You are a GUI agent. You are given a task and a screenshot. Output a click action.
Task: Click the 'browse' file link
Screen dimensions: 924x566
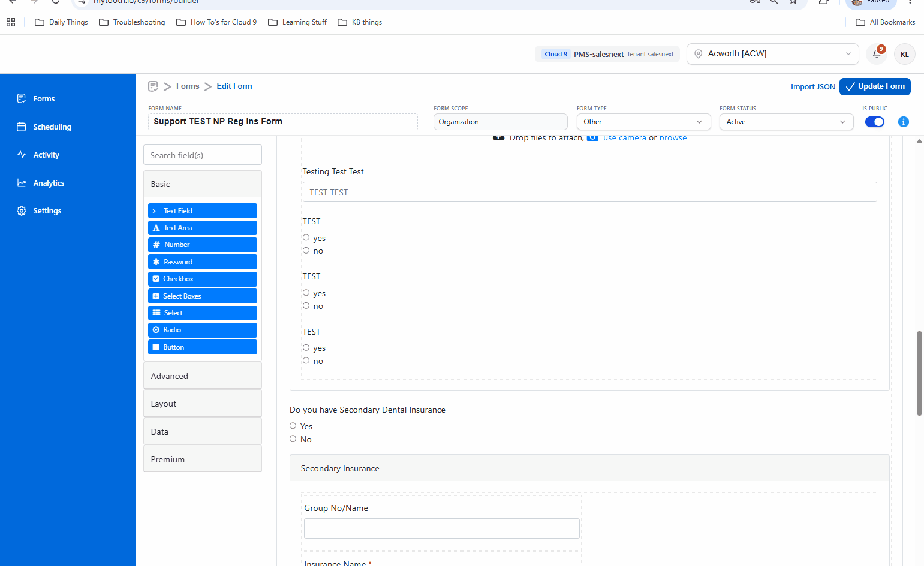click(673, 138)
